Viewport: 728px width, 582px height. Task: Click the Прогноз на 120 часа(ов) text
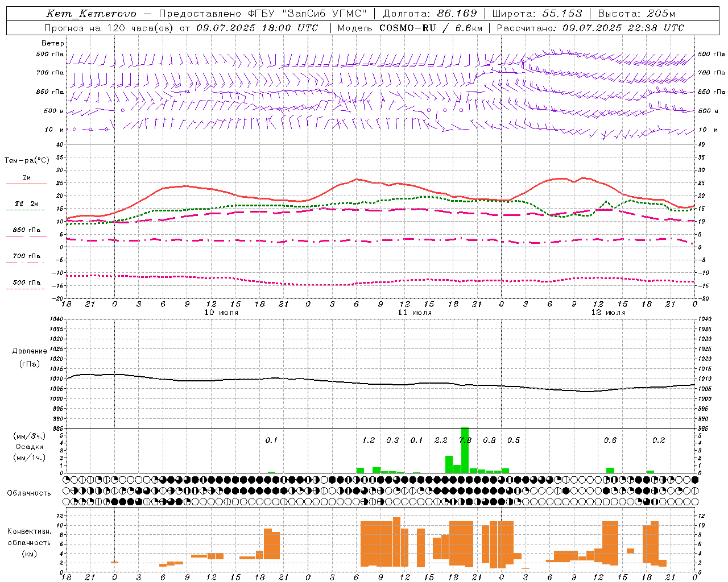[109, 28]
